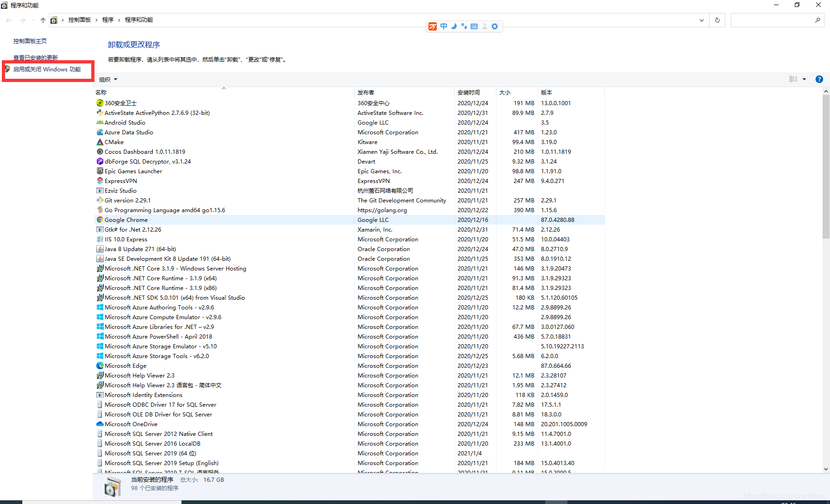The image size is (830, 504).
Task: Select Ezviz Studio row
Action: click(350, 190)
